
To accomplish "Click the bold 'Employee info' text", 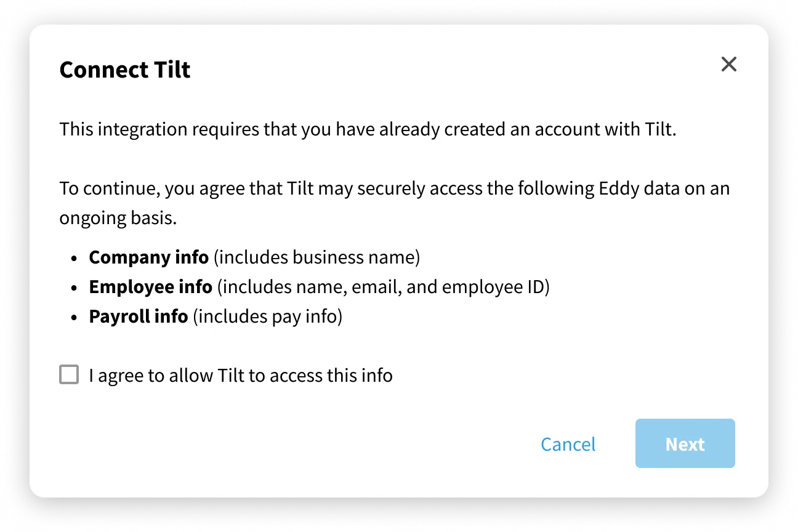I will click(x=150, y=287).
